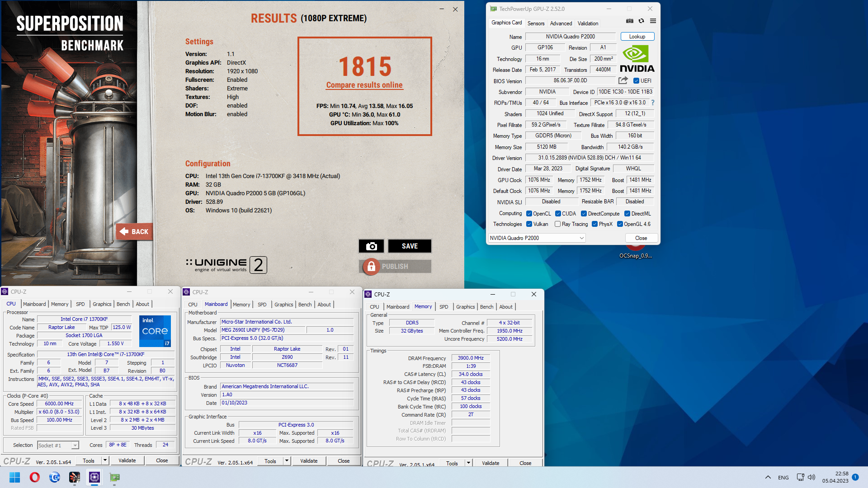Toggle the UEFI checkbox in GPU-Z
The image size is (868, 488).
(x=636, y=81)
